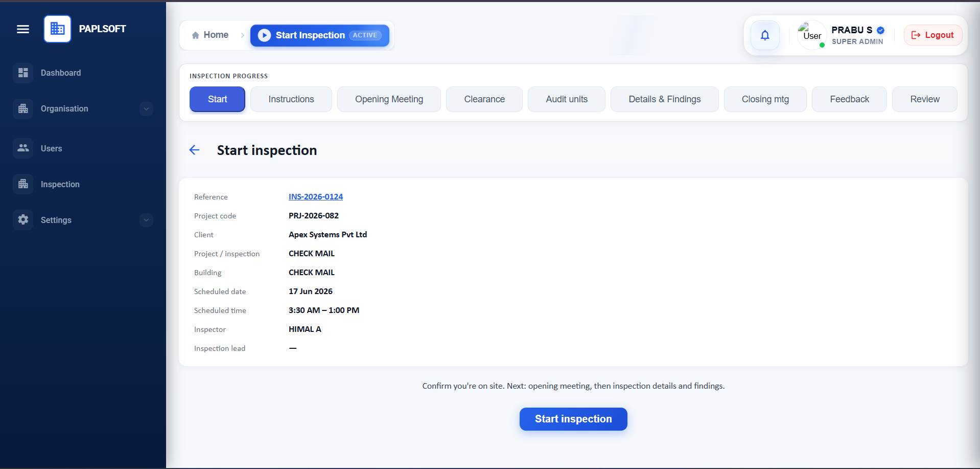Open notifications bell

click(x=765, y=35)
